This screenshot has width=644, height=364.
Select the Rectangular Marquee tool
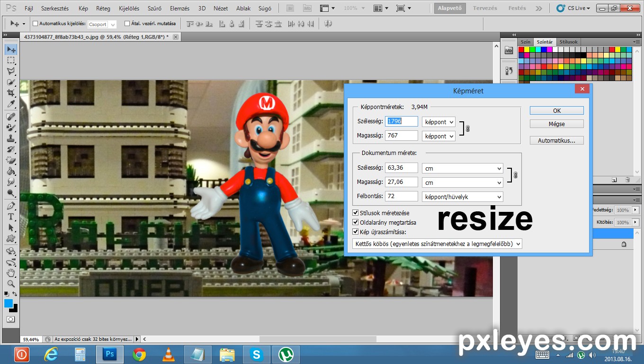pyautogui.click(x=11, y=60)
